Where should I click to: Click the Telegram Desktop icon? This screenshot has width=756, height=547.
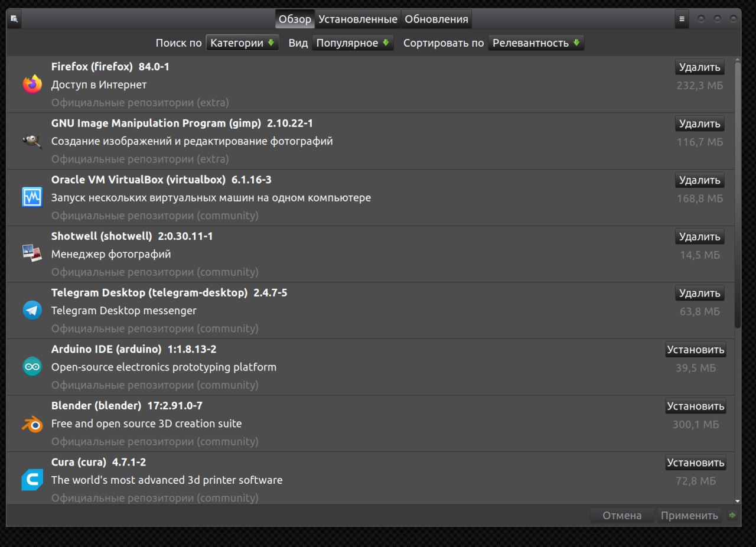click(32, 310)
